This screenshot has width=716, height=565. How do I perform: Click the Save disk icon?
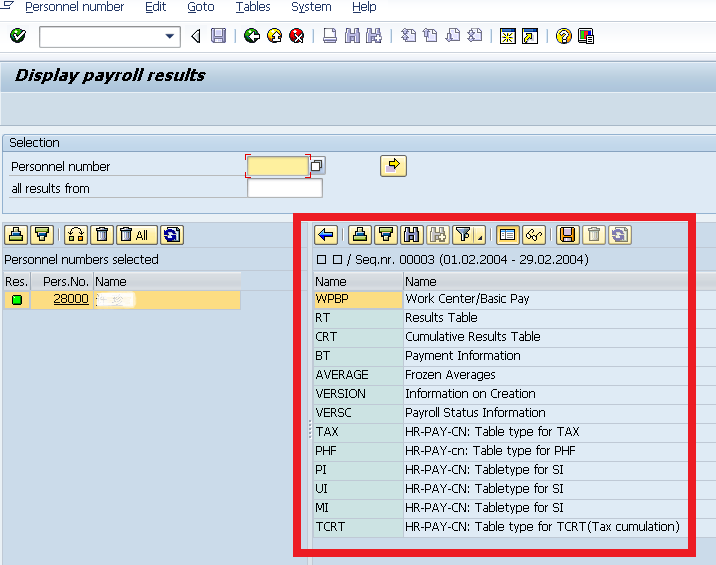tap(218, 36)
